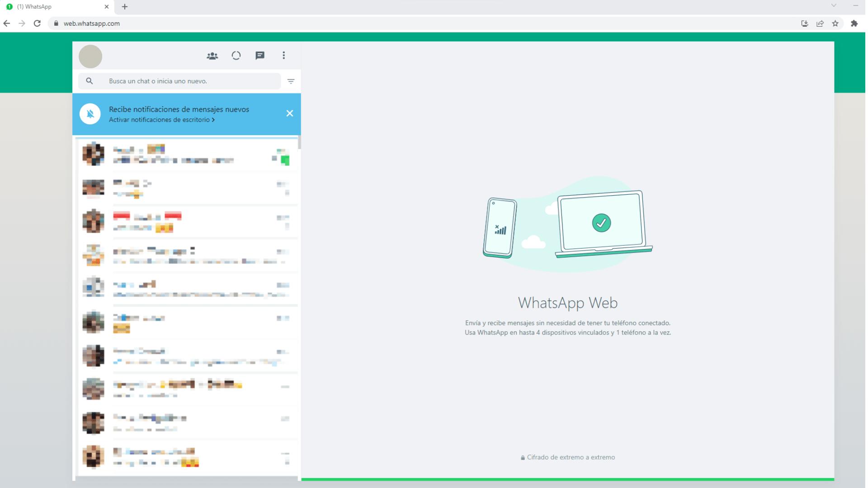This screenshot has height=488, width=868.
Task: Click the share page icon in address bar
Action: [820, 23]
